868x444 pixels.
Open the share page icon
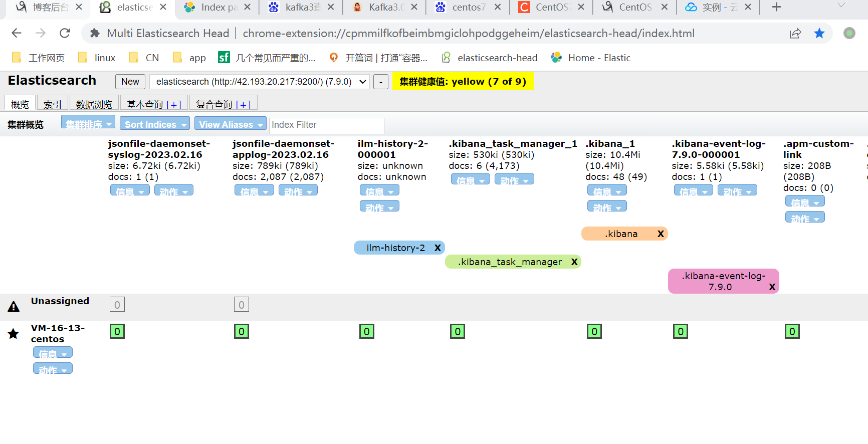[795, 33]
